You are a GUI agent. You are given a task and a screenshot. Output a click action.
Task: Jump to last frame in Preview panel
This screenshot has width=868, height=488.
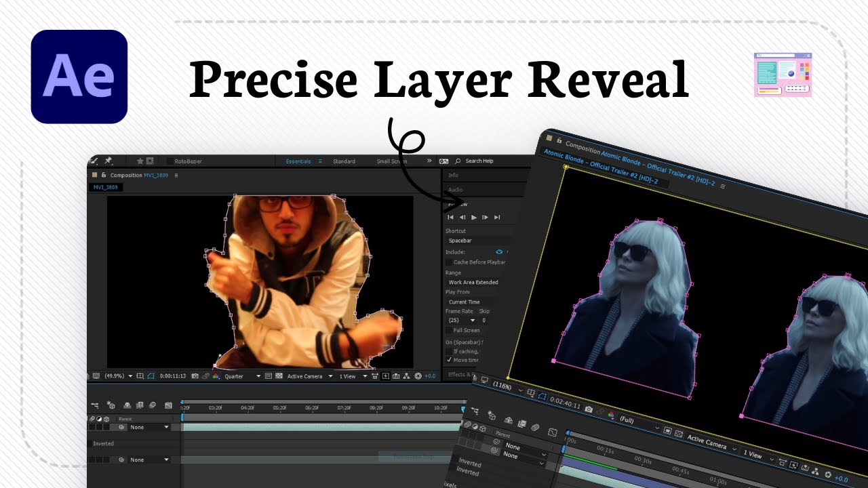click(x=497, y=218)
